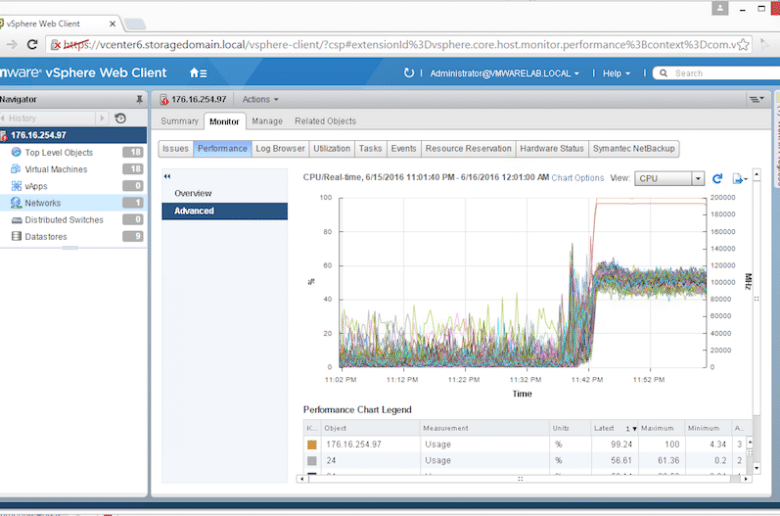The height and width of the screenshot is (516, 780).
Task: Switch to the Manage tab
Action: [x=267, y=121]
